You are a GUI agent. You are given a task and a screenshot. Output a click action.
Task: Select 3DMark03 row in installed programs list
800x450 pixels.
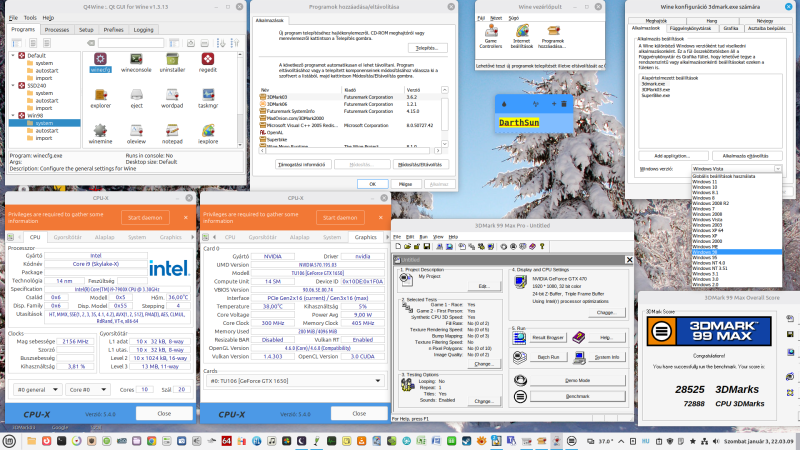pyautogui.click(x=349, y=97)
